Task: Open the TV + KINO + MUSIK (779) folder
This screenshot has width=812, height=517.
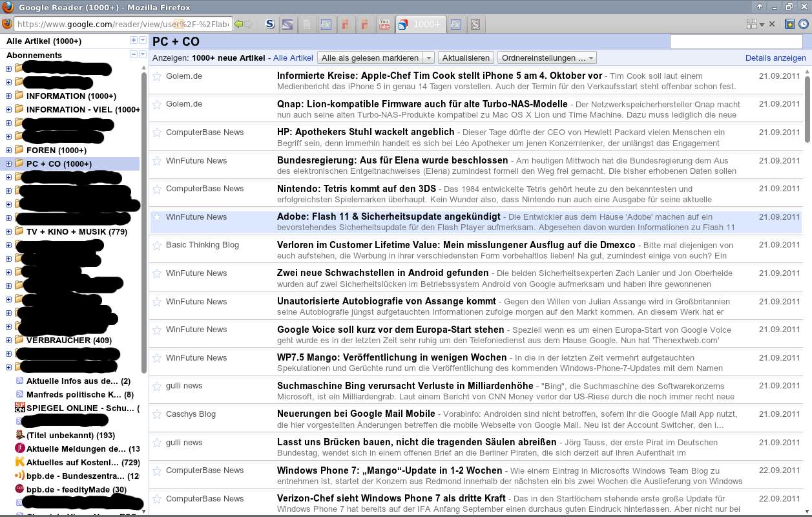Action: pyautogui.click(x=77, y=231)
